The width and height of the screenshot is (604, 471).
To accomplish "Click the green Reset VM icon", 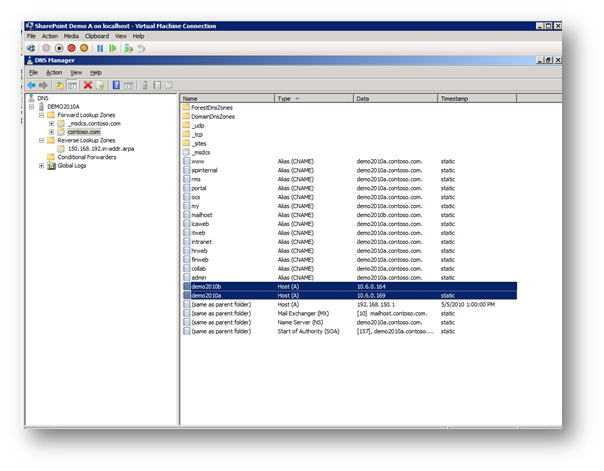I will tap(113, 48).
